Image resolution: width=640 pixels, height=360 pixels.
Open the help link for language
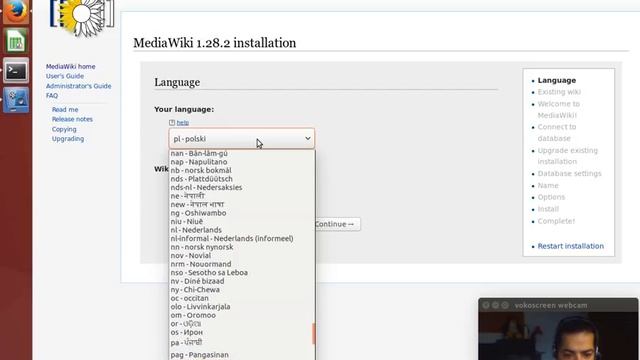182,122
